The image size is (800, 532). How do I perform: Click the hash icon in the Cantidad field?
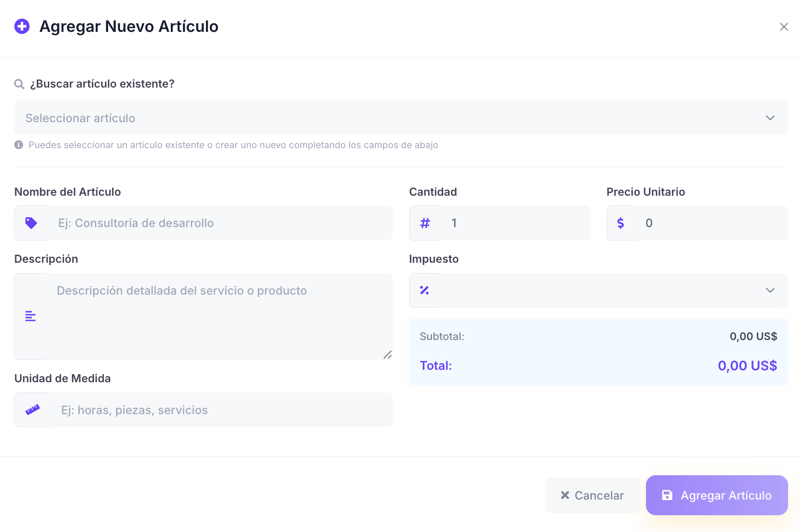425,223
